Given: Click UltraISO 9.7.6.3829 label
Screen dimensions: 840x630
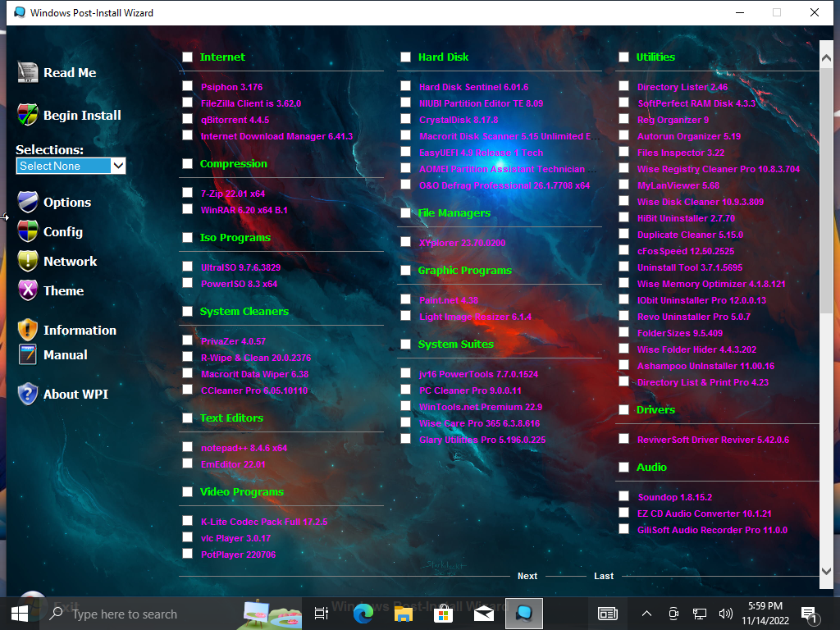Looking at the screenshot, I should (240, 267).
